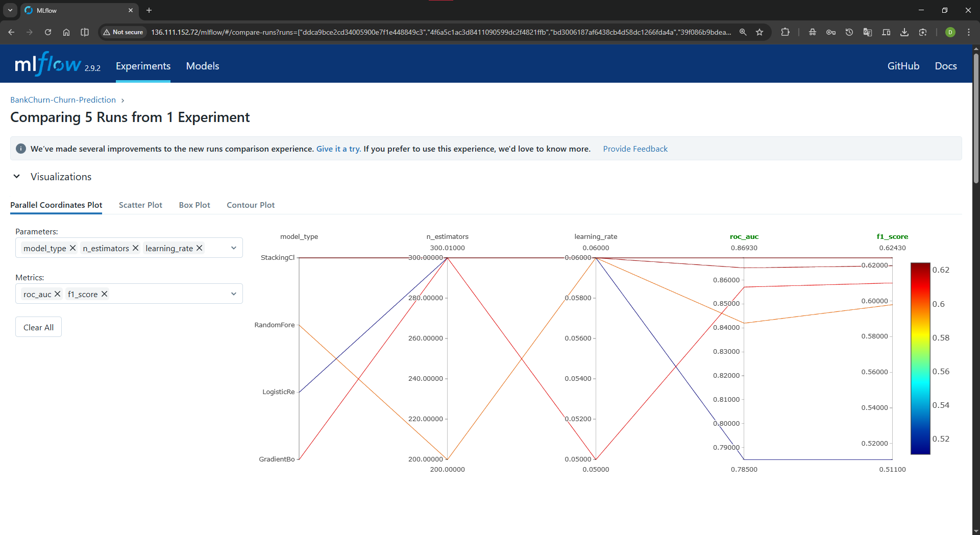Open the browser downloads icon
The width and height of the screenshot is (980, 535).
tap(904, 32)
